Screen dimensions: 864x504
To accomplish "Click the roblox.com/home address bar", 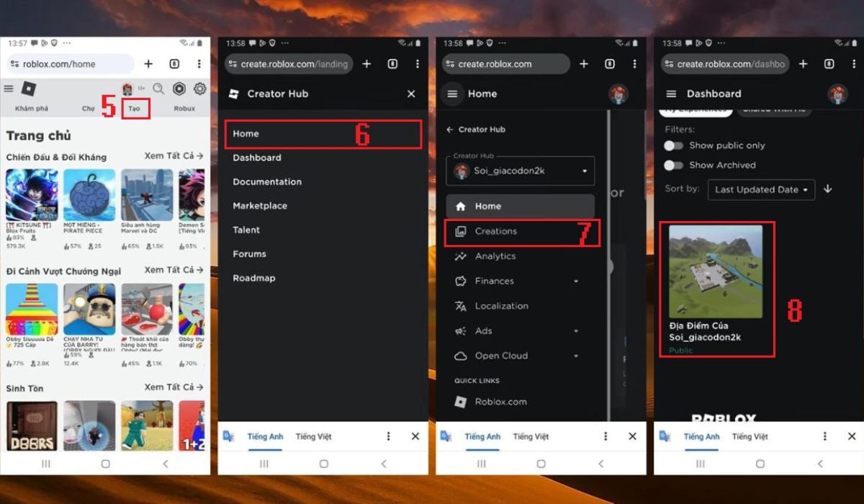I will (x=70, y=64).
